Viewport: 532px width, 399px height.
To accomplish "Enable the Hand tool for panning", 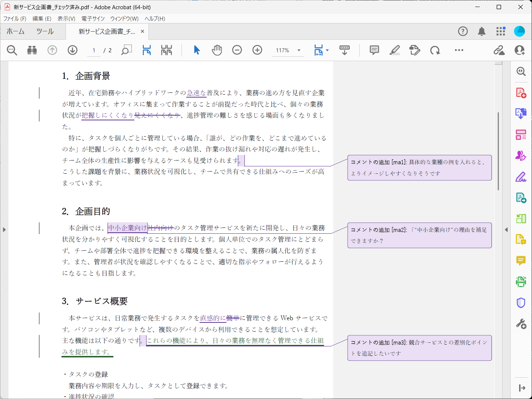I will coord(217,50).
